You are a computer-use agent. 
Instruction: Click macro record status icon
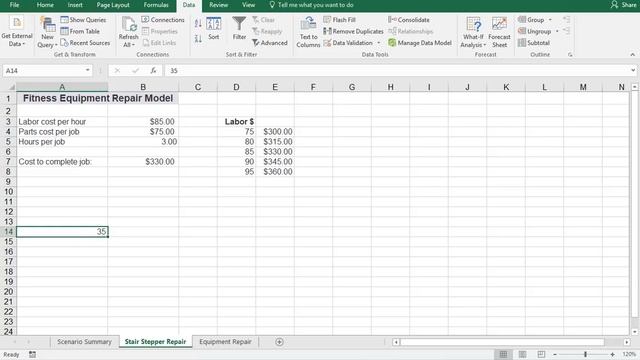[x=32, y=354]
